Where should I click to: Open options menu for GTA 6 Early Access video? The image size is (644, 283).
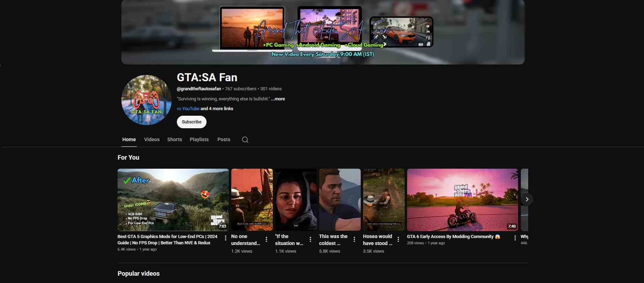tap(515, 238)
